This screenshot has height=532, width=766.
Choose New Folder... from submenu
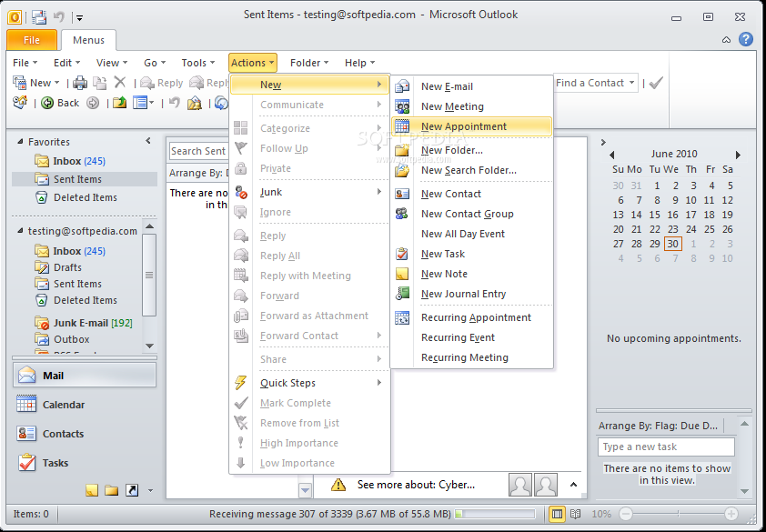pyautogui.click(x=472, y=150)
